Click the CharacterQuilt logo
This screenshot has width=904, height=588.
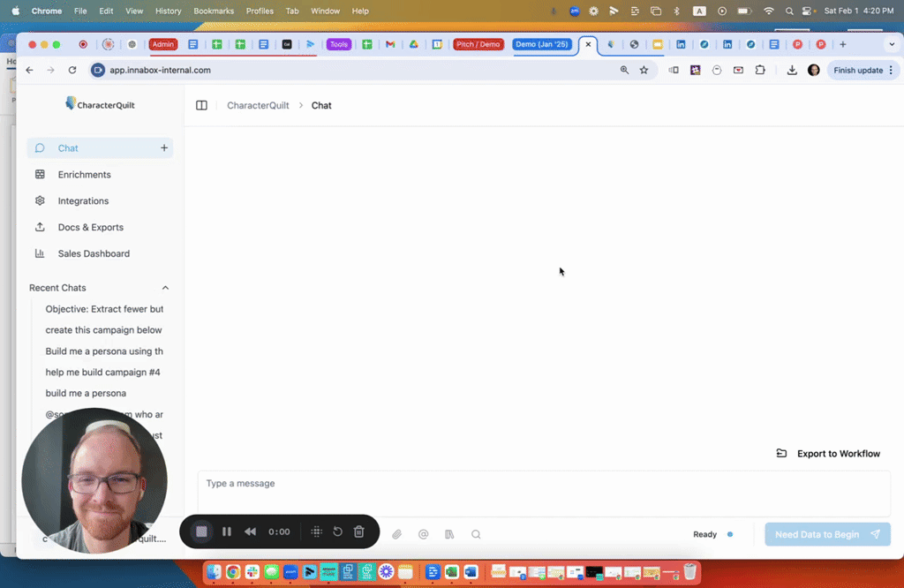tap(100, 104)
